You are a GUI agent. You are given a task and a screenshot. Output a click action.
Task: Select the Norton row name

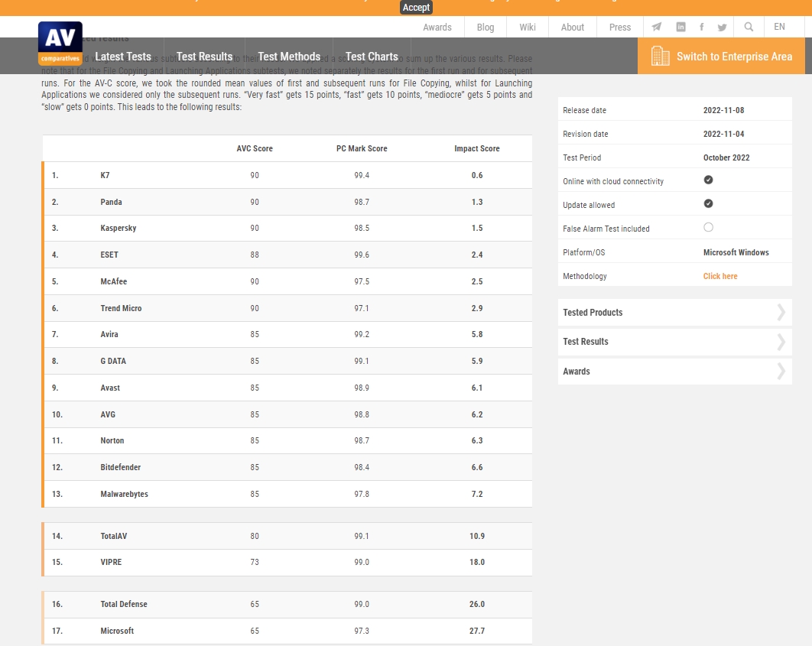(x=112, y=440)
